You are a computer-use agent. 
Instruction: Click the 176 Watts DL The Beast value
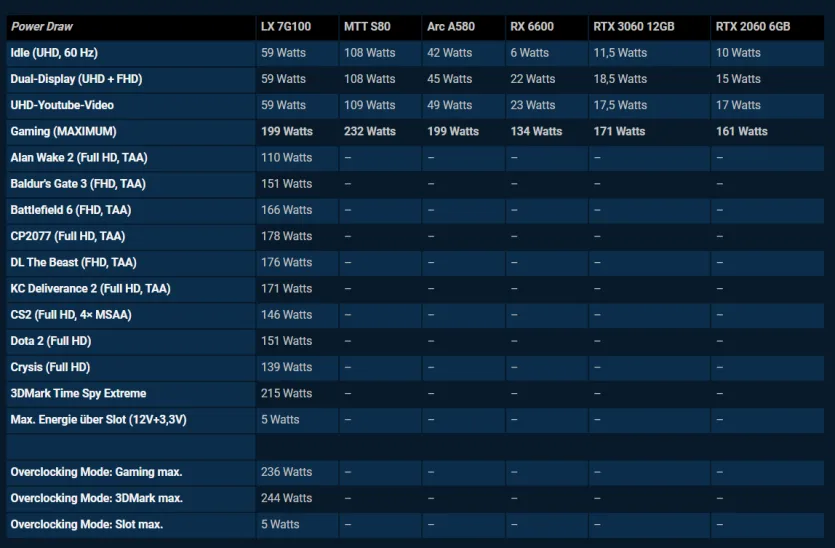point(286,262)
